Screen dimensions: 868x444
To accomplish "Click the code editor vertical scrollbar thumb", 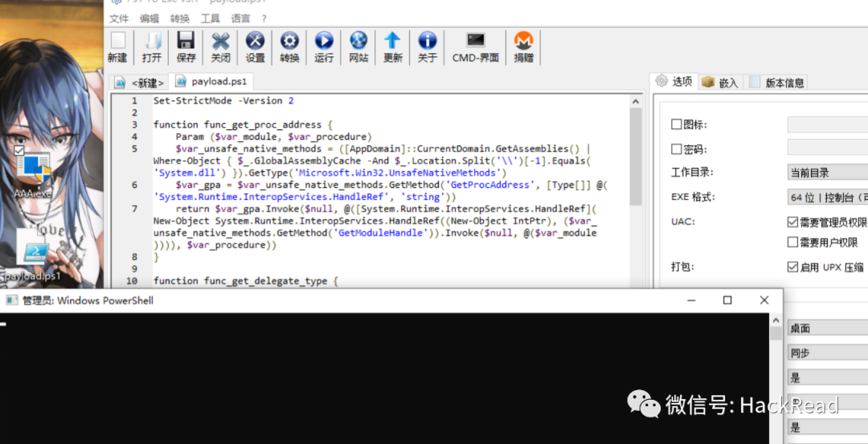I will point(636,157).
